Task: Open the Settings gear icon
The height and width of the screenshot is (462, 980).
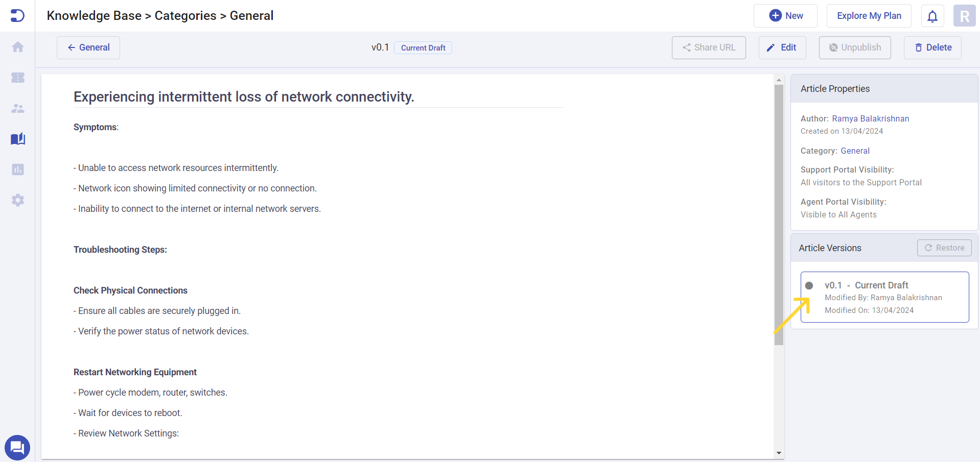Action: click(18, 200)
